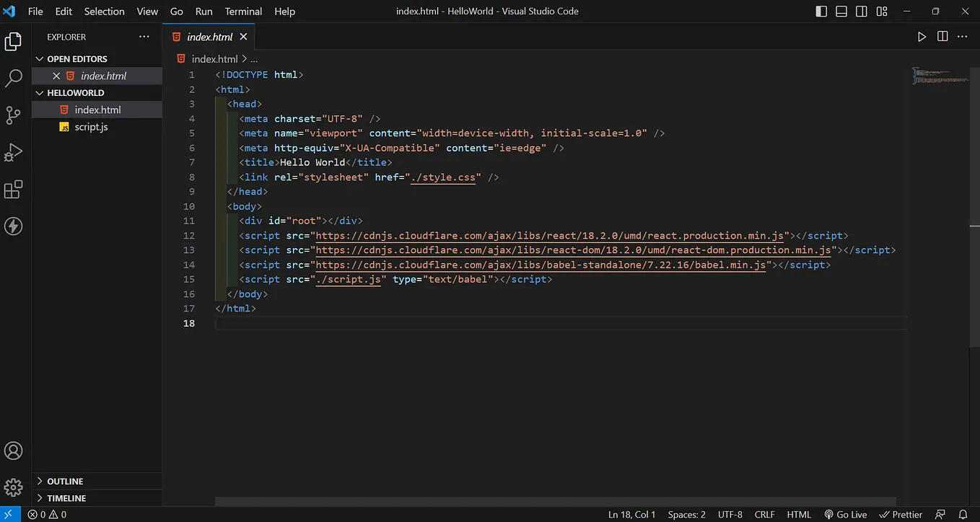Open the Extensions view
Screen dimensions: 980x522
tap(14, 189)
